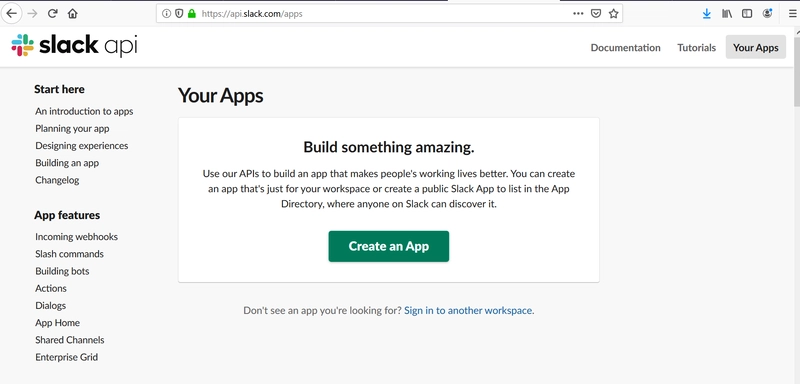The width and height of the screenshot is (800, 384).
Task: Click the green Create an App button
Action: coord(389,246)
